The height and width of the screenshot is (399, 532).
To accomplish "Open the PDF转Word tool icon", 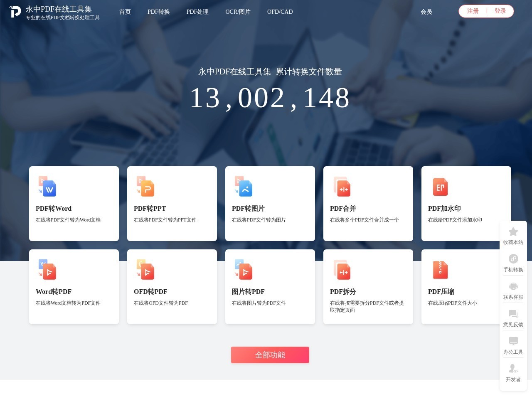I will tap(47, 187).
